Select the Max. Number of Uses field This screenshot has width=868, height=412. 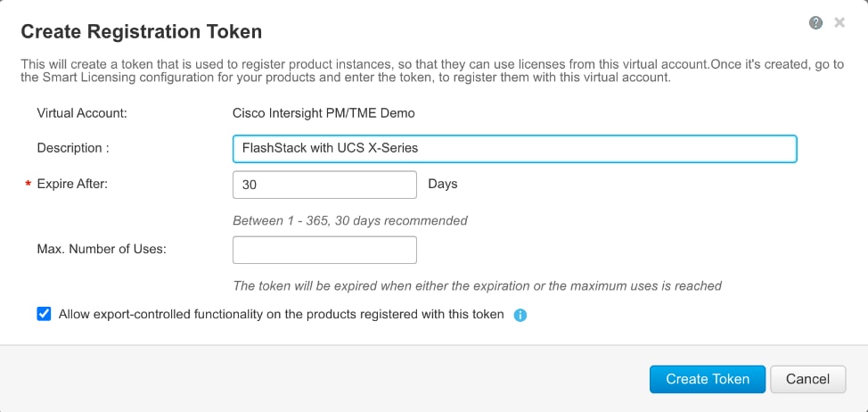[325, 251]
